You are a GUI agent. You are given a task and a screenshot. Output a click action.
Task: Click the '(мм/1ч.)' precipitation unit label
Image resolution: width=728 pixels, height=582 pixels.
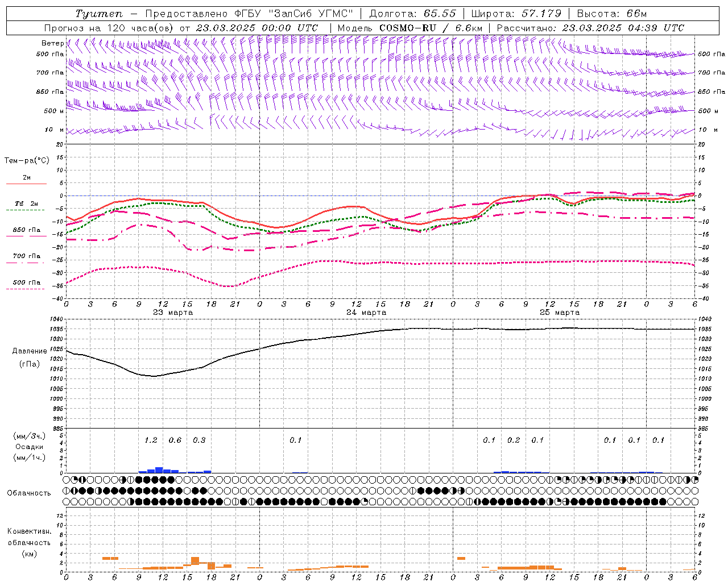click(30, 457)
